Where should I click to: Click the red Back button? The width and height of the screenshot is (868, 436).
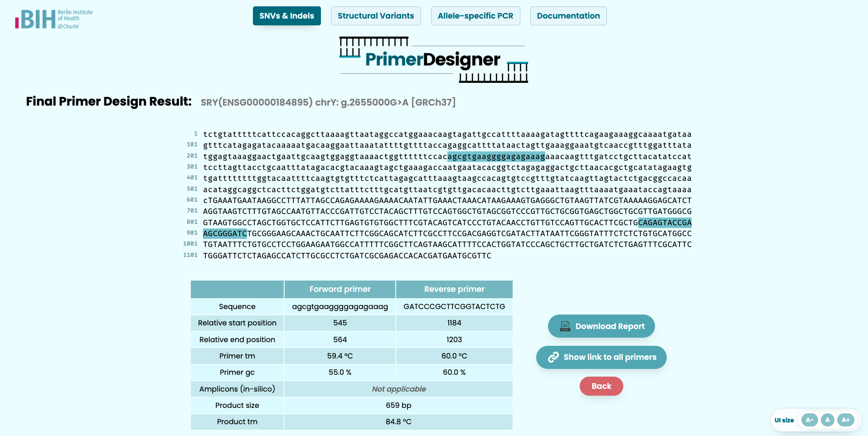[601, 386]
